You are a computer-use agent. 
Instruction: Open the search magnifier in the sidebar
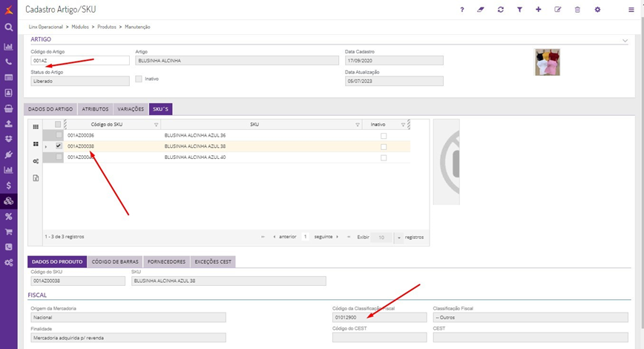coord(9,27)
